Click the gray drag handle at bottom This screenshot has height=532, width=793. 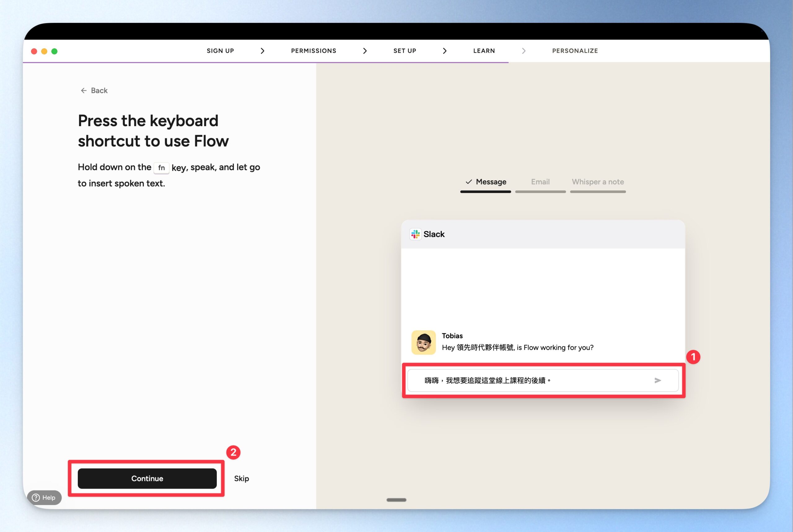[x=396, y=500]
